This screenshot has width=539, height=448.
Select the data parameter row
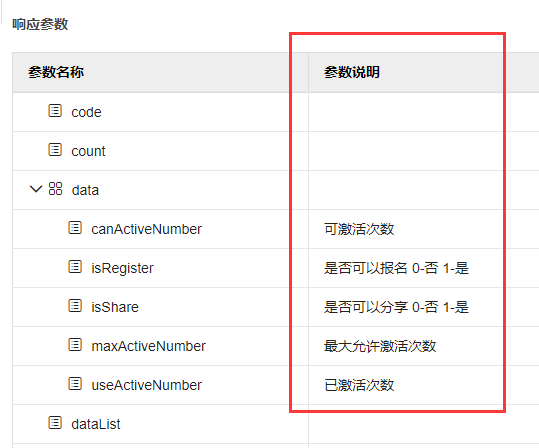tap(276, 190)
